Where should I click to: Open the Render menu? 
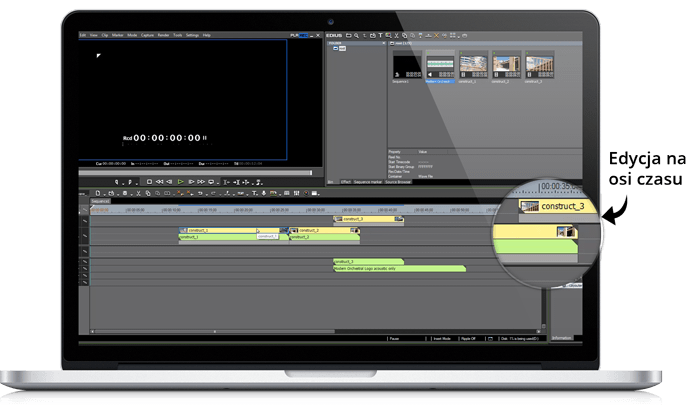tap(163, 35)
